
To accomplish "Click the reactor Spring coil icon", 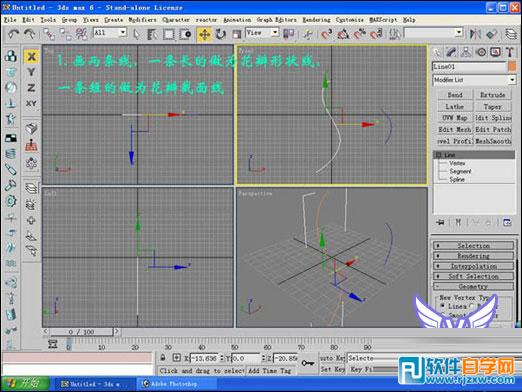I will (11, 154).
